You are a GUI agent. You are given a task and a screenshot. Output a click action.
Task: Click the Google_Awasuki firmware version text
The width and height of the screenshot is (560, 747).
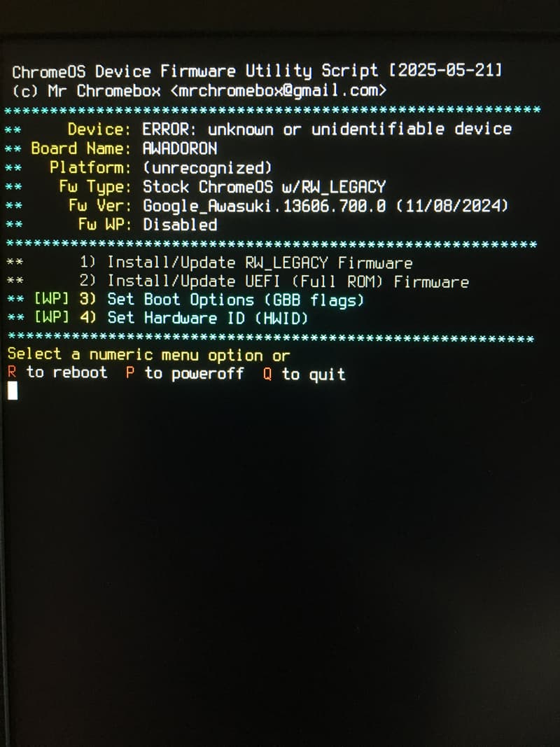[x=325, y=206]
